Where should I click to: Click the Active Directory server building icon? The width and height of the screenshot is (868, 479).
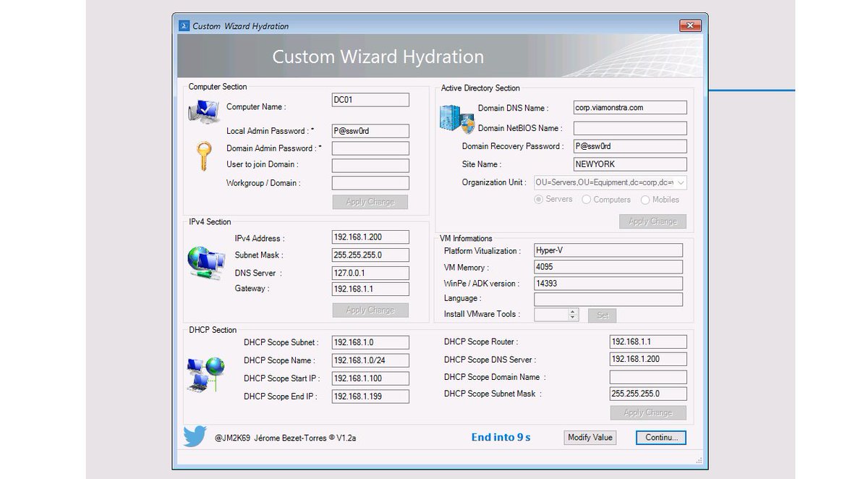(x=456, y=119)
